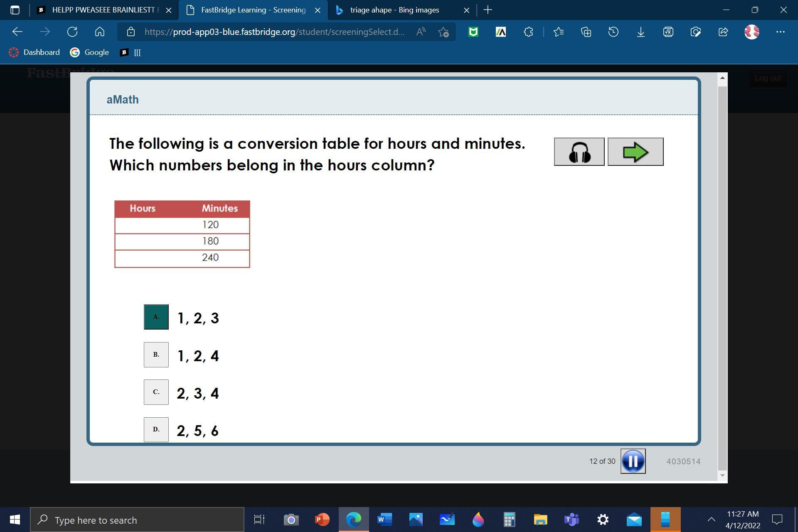Viewport: 798px width, 532px height.
Task: Play the question audio with headphones button
Action: pos(579,152)
